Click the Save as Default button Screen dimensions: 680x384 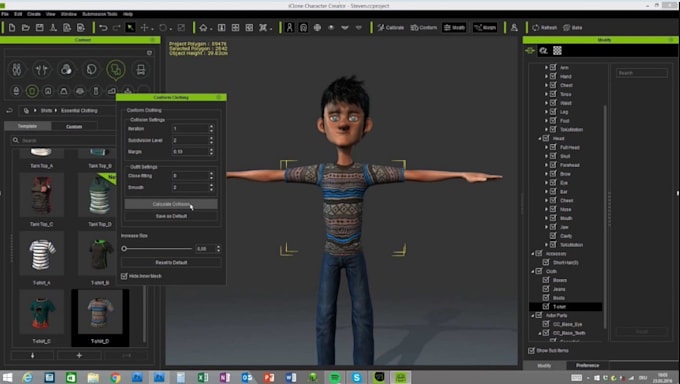click(x=171, y=216)
